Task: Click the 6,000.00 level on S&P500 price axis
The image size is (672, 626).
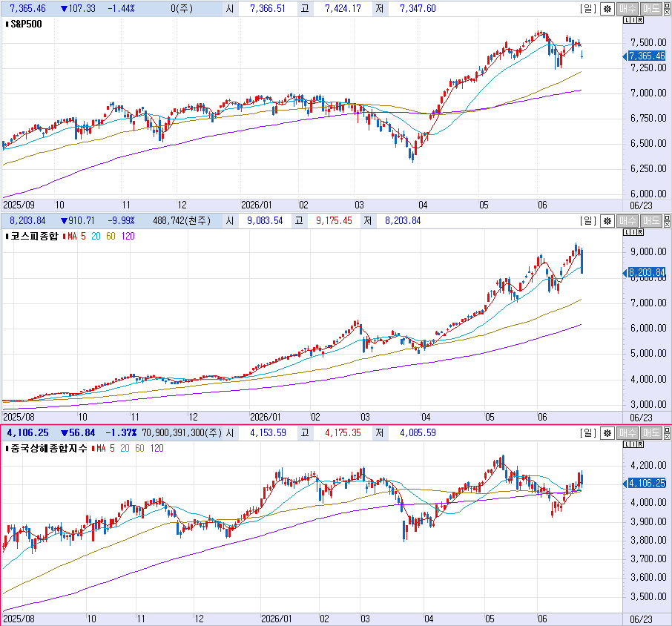Action: pos(648,194)
